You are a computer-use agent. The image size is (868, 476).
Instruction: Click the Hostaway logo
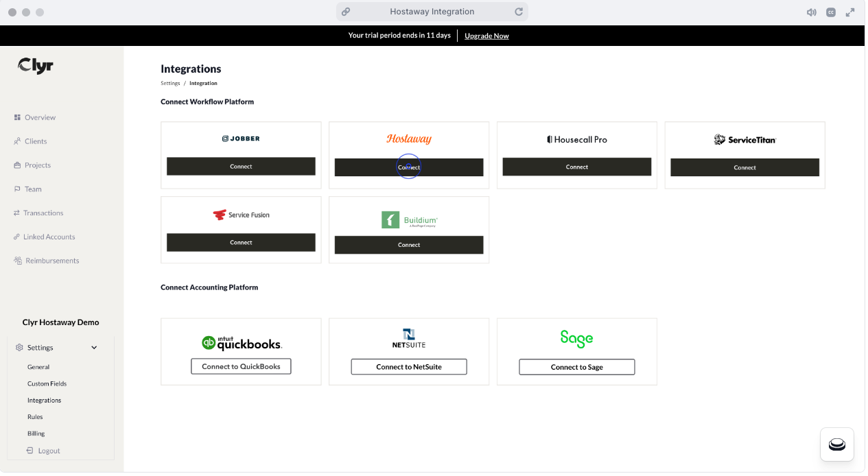click(409, 139)
